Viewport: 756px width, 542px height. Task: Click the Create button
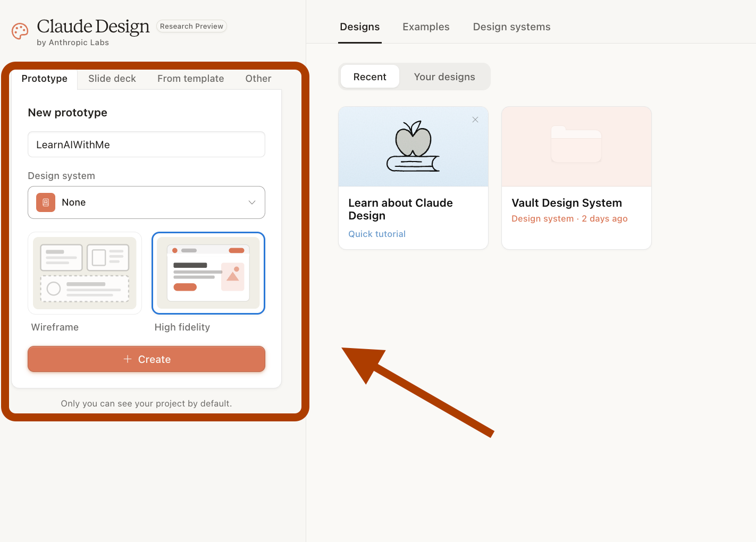tap(146, 359)
